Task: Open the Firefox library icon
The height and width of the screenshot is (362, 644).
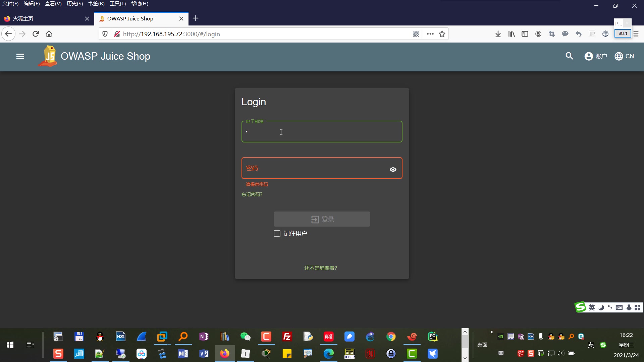Action: coord(511,34)
